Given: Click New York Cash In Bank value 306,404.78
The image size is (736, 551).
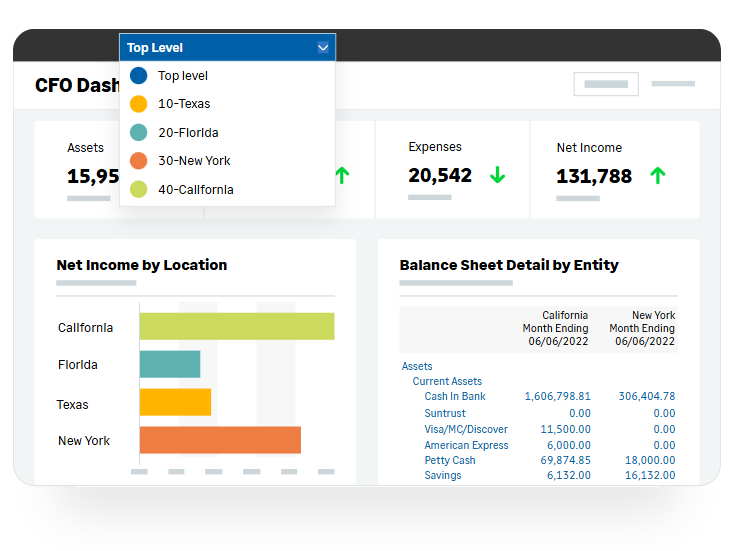Looking at the screenshot, I should (x=647, y=397).
